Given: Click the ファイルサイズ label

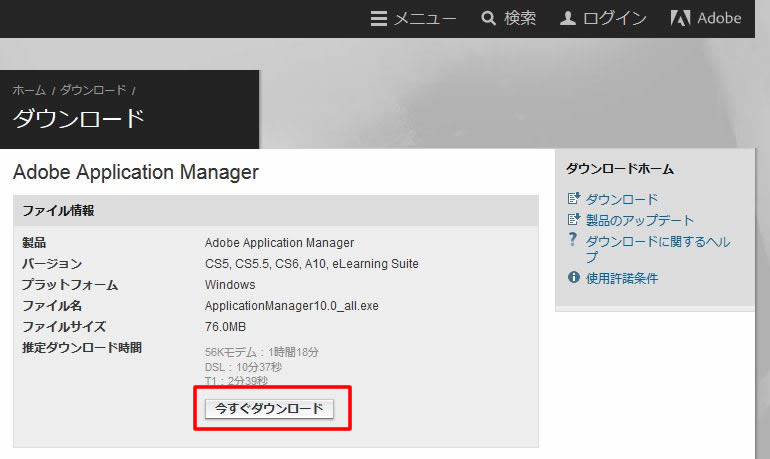Looking at the screenshot, I should point(64,326).
